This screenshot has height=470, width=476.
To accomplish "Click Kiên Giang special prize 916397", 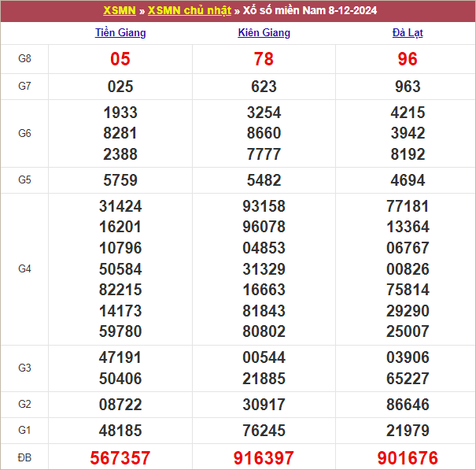I will 264,457.
